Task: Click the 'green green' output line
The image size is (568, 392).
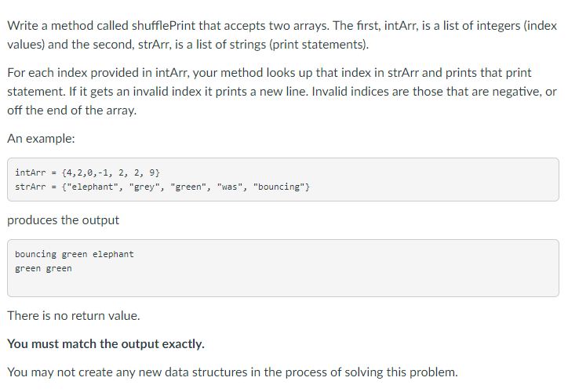Action: pos(43,269)
